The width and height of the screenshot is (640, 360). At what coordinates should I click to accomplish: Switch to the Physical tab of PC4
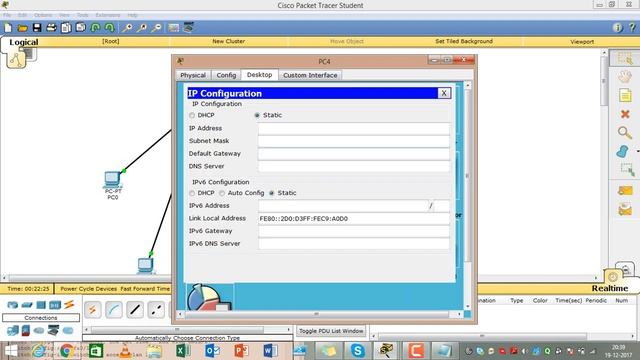[x=193, y=75]
